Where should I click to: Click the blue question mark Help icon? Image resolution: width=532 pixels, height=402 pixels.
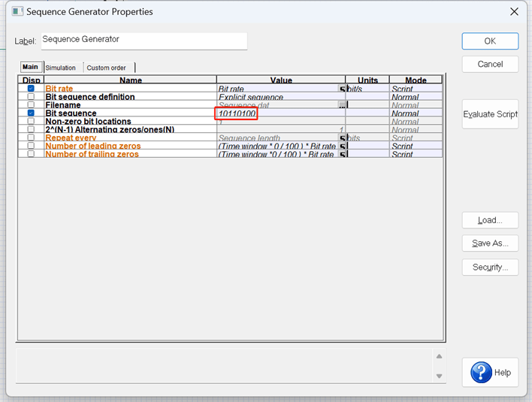point(481,372)
